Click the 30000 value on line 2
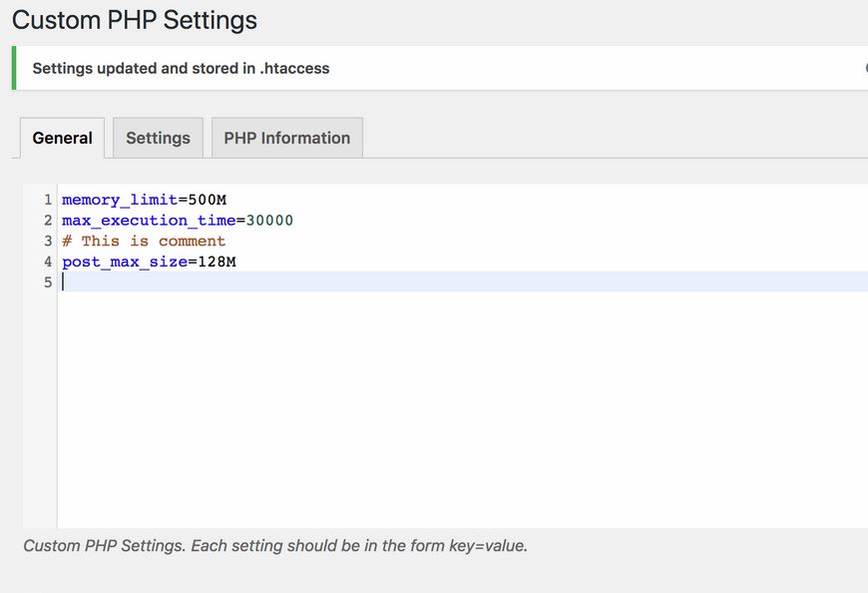This screenshot has height=593, width=868. click(269, 221)
